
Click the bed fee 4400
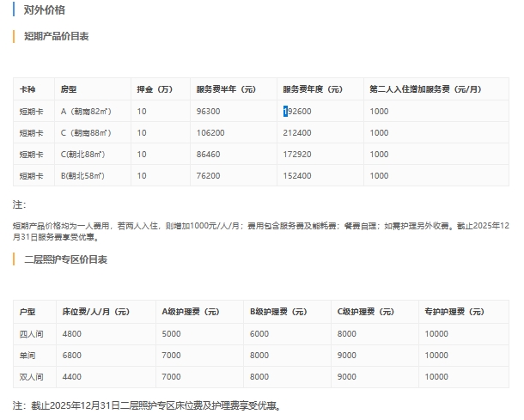[71, 376]
